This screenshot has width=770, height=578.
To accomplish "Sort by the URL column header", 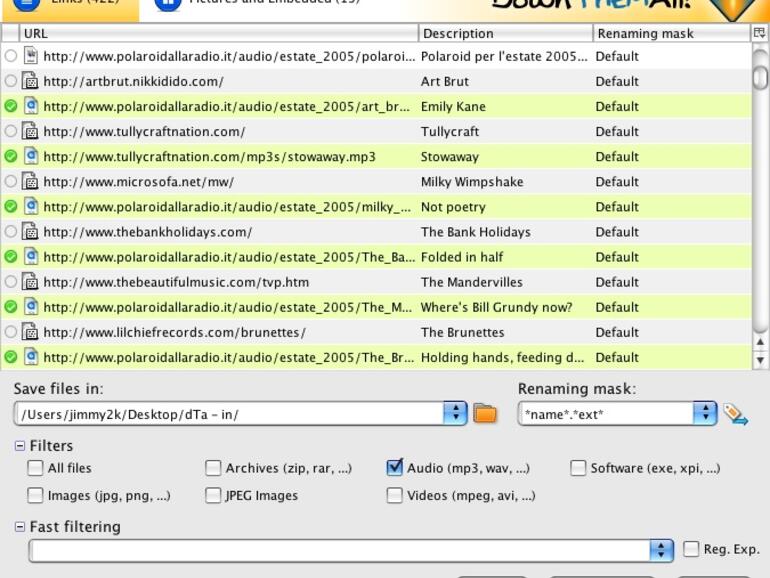I will pyautogui.click(x=219, y=33).
